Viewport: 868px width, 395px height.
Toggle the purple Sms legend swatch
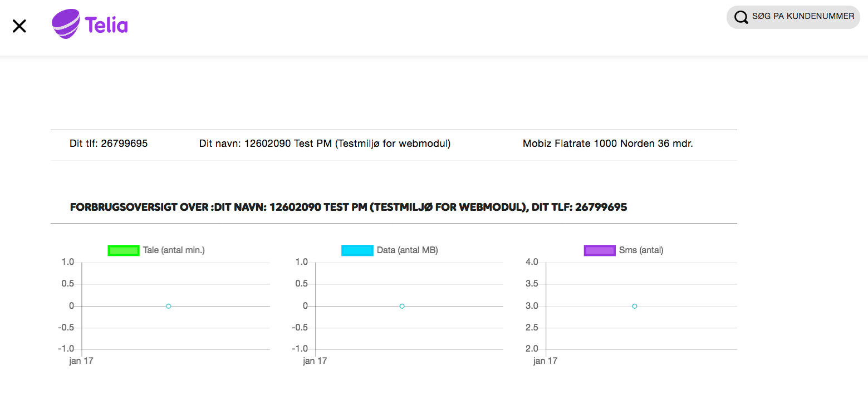pyautogui.click(x=600, y=250)
